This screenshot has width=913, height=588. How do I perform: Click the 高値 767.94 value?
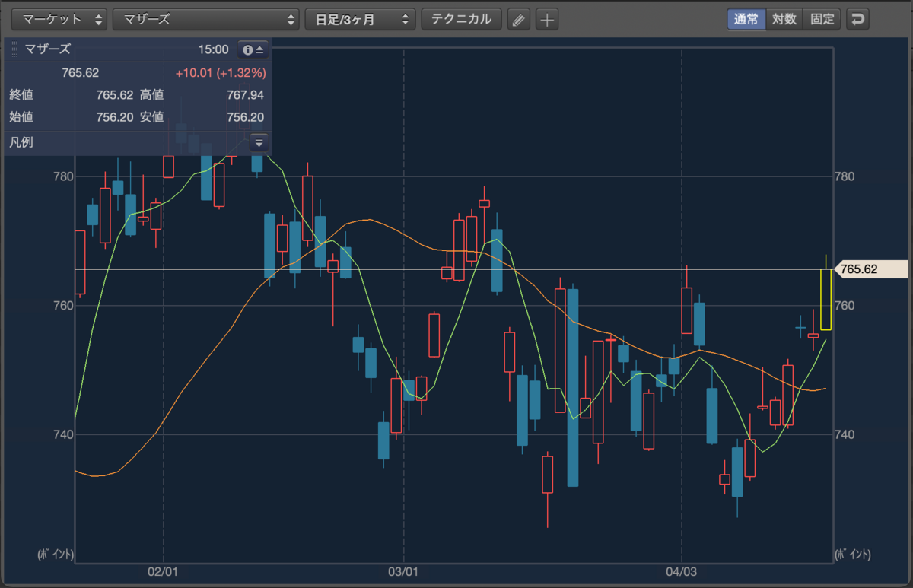coord(245,95)
